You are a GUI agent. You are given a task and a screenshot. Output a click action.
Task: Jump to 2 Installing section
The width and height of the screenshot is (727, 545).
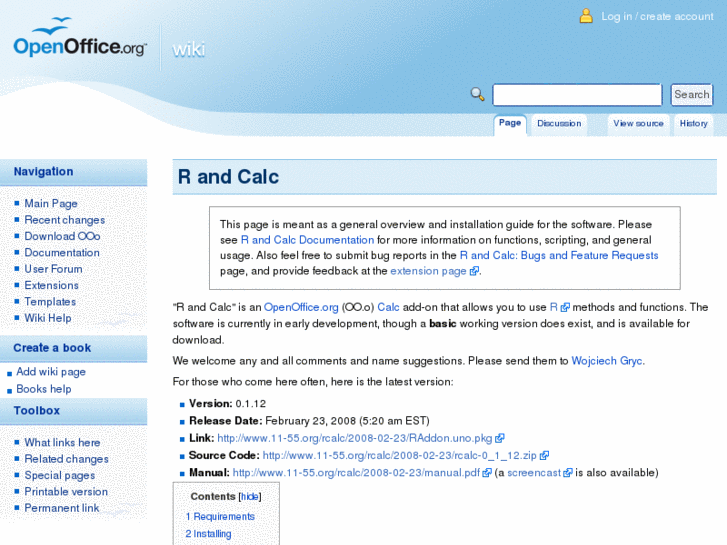[208, 534]
